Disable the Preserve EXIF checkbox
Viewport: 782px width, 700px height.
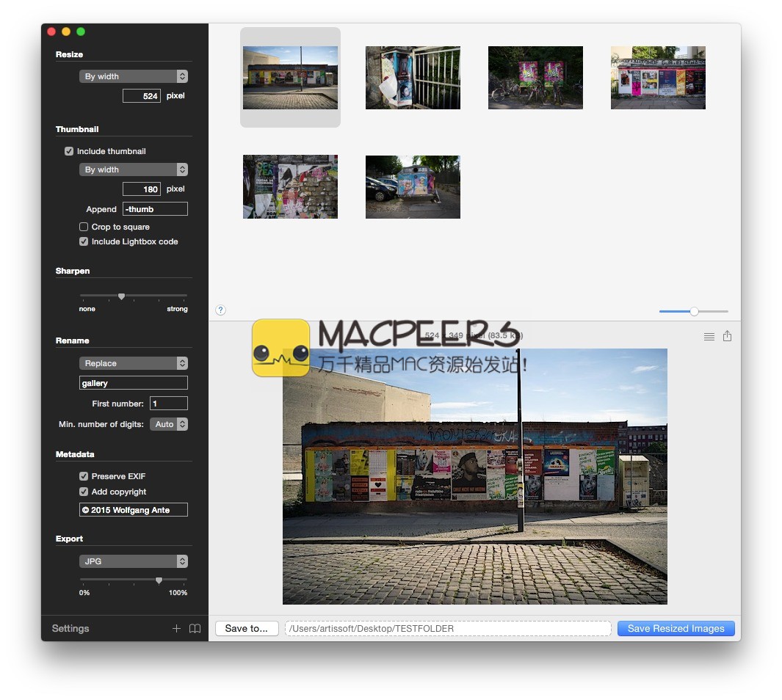point(84,476)
